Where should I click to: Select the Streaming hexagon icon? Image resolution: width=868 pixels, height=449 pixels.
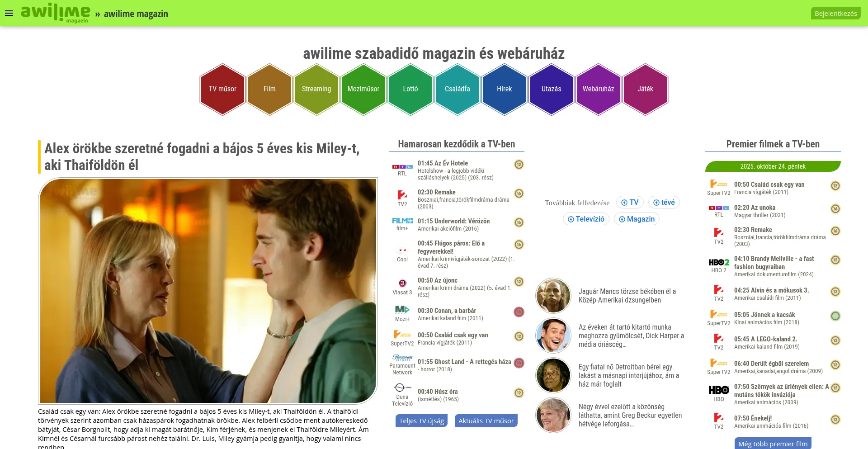click(316, 89)
